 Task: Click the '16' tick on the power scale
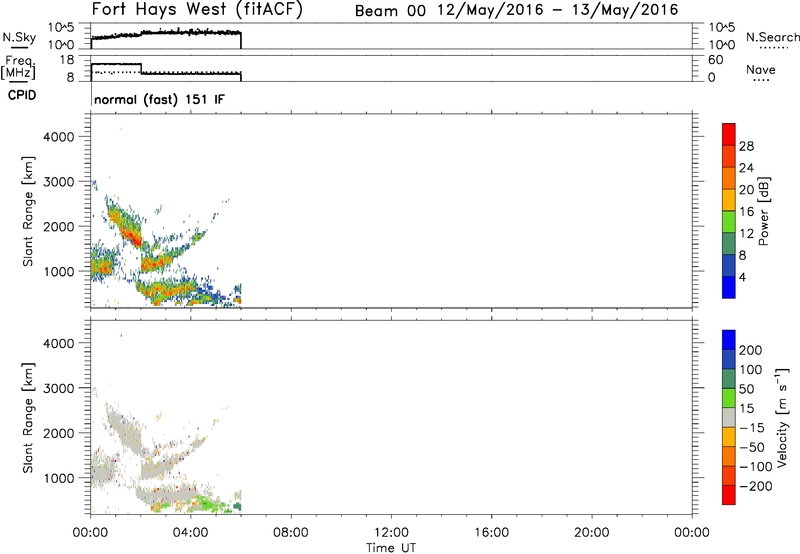coord(746,212)
